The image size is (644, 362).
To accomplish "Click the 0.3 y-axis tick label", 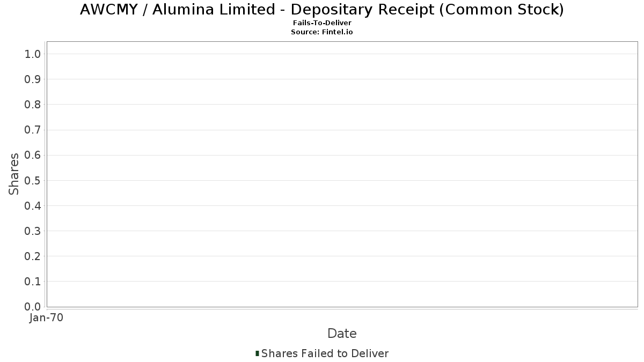I will pos(33,231).
